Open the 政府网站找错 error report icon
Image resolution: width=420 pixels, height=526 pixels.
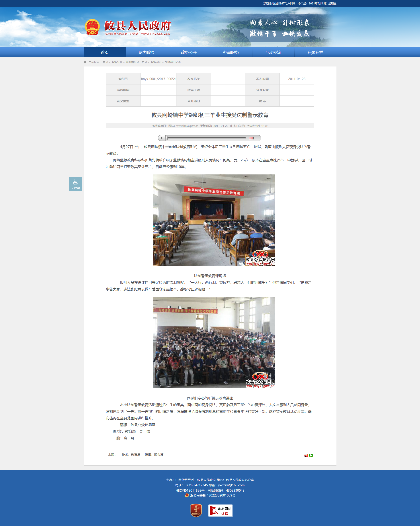pyautogui.click(x=221, y=511)
